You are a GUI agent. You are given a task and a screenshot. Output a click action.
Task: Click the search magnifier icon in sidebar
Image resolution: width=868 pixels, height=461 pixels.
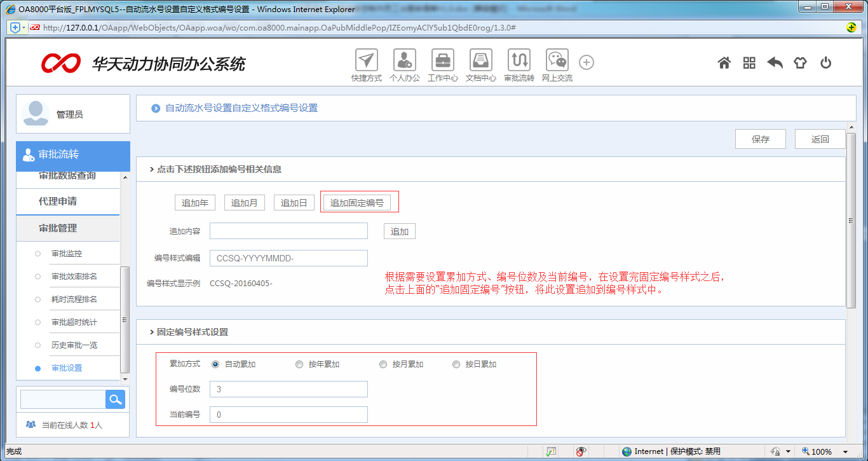click(x=114, y=399)
